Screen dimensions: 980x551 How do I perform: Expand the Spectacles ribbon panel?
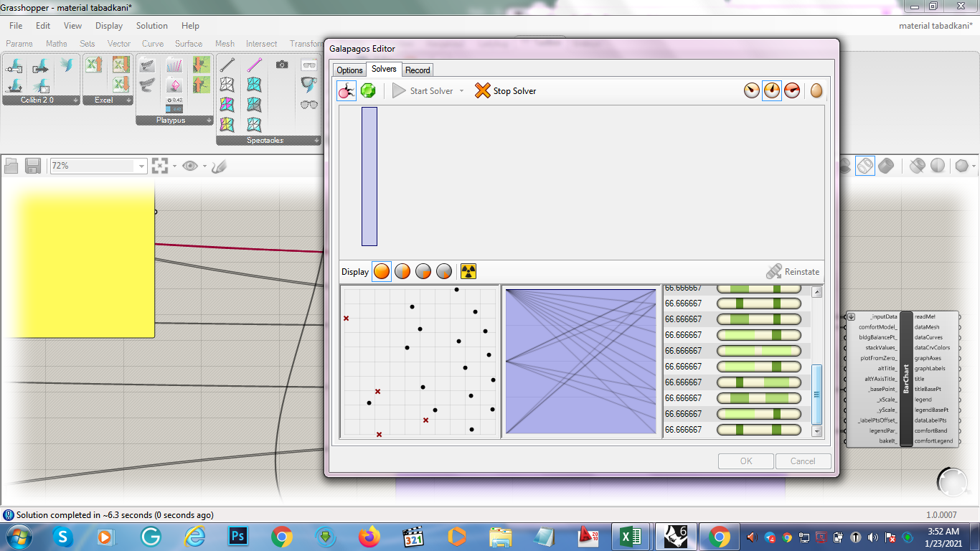tap(316, 141)
